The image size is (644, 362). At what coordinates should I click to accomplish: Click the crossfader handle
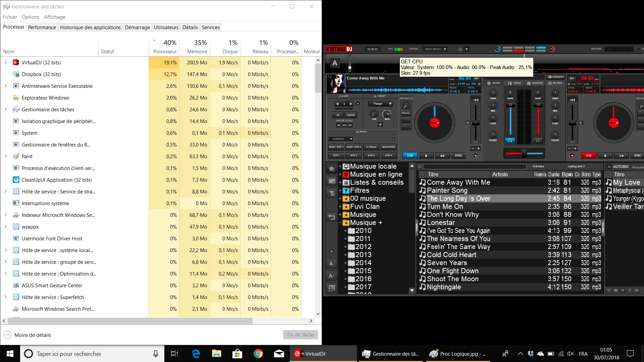point(524,154)
